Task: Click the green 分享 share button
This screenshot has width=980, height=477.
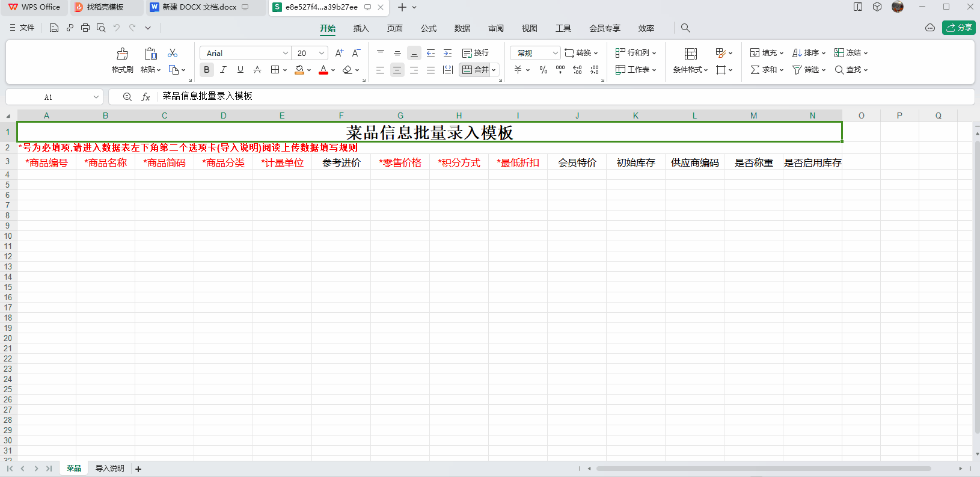Action: pyautogui.click(x=959, y=28)
